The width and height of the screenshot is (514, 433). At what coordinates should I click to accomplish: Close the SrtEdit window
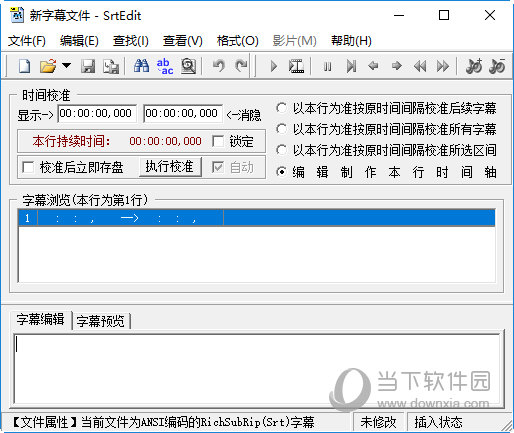pos(490,15)
